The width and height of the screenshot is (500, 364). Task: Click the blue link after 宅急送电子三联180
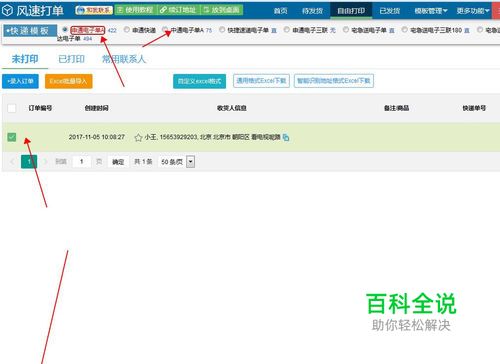pos(467,30)
